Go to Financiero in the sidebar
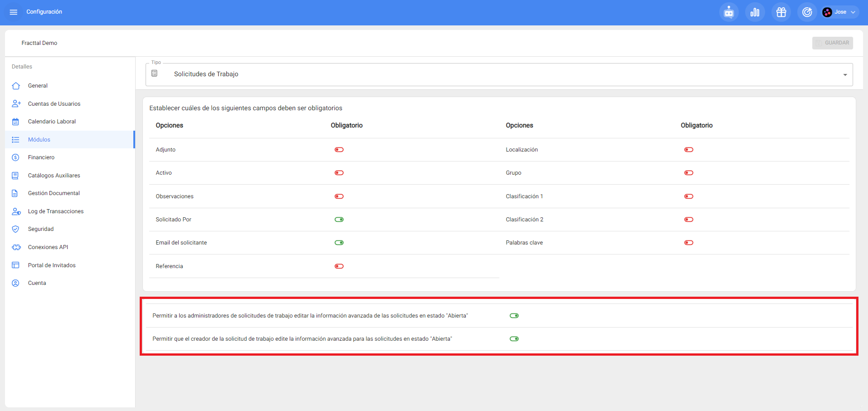 click(x=41, y=157)
